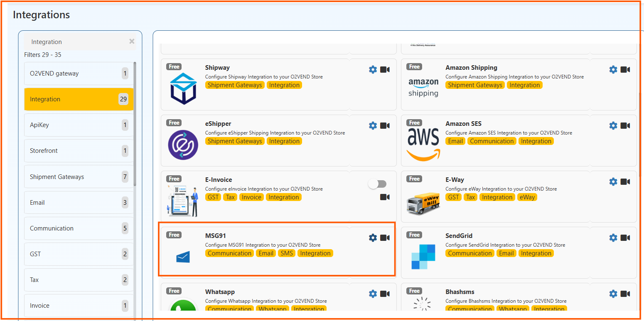Play the Amazon Shipping video tutorial

[x=625, y=70]
